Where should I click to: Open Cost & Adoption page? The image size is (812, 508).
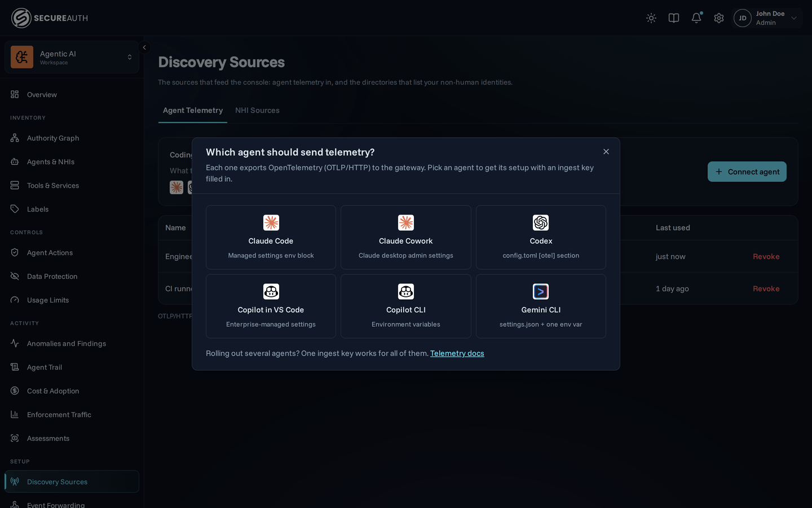pos(72,391)
